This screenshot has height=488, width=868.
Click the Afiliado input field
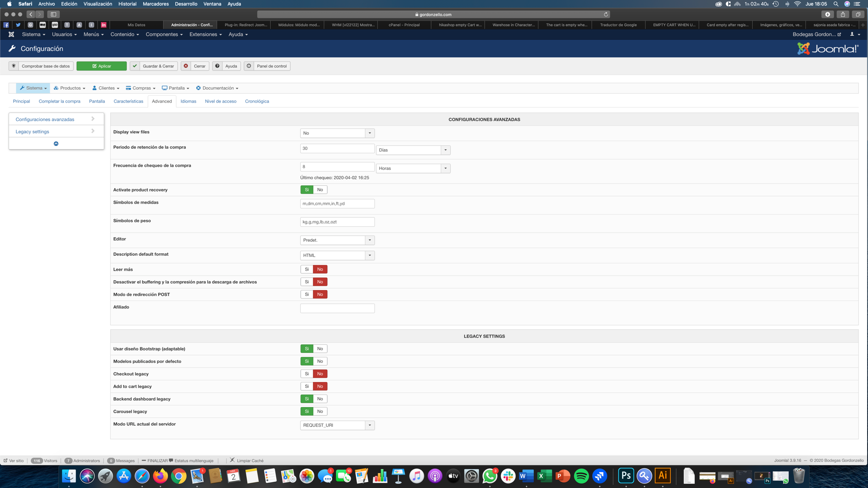coord(337,309)
